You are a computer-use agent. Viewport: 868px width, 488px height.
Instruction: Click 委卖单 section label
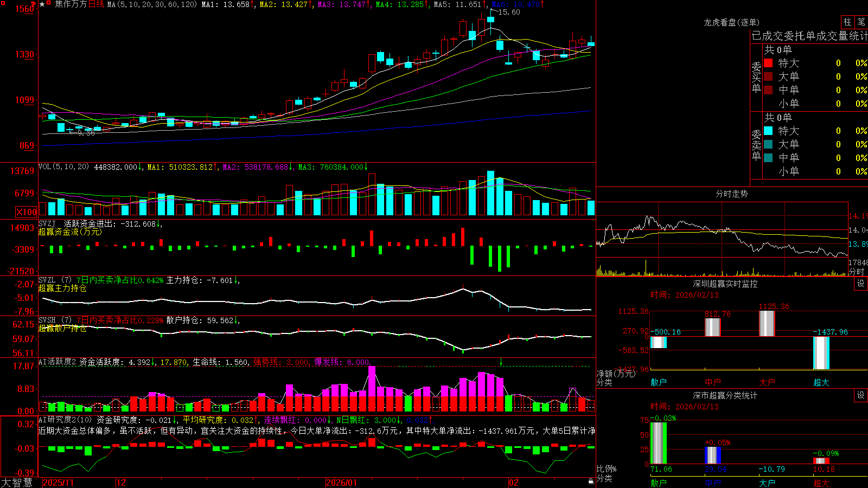(756, 145)
